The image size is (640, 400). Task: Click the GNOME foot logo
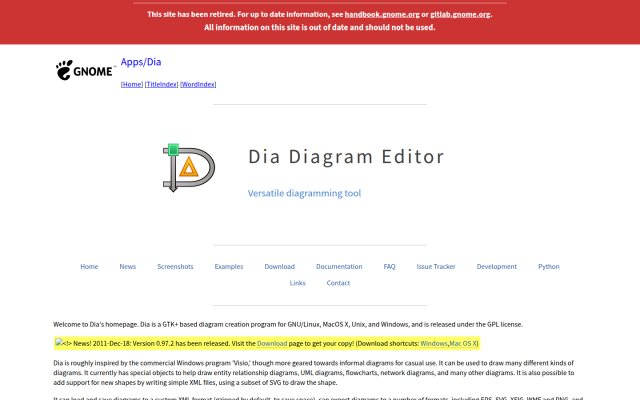[x=84, y=70]
